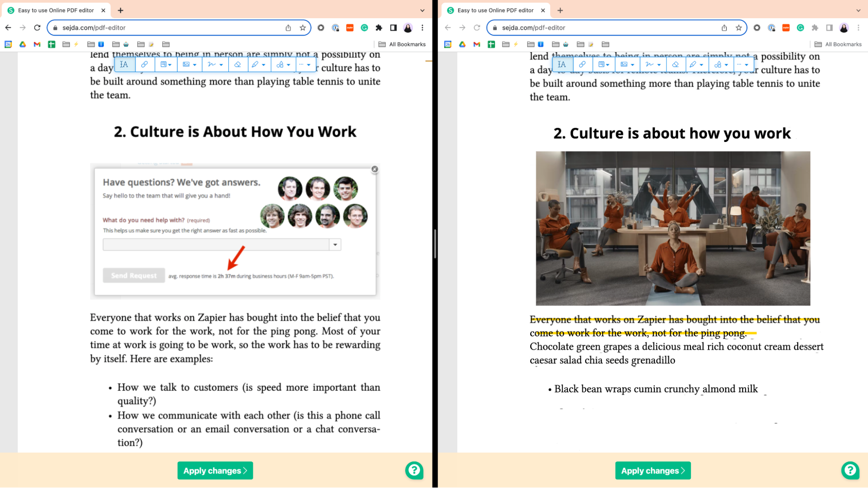Click the office photo in right document
Viewport: 868px width, 488px height.
coord(673,228)
